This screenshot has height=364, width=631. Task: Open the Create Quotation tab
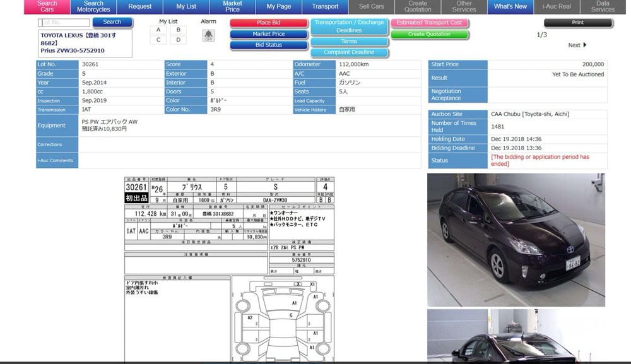coord(418,6)
